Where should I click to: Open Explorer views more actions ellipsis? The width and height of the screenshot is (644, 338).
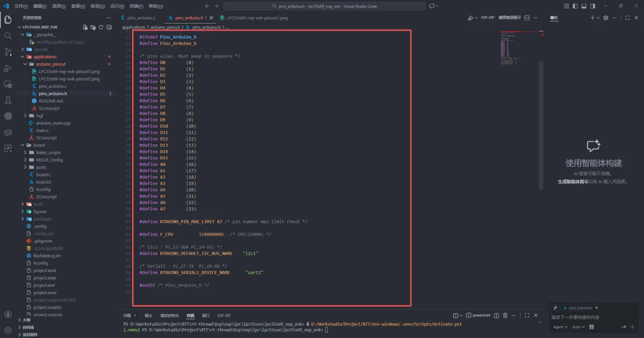click(x=109, y=17)
